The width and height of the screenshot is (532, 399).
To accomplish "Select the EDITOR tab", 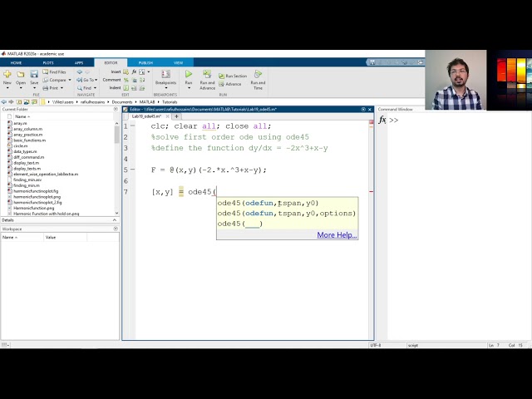I will click(x=111, y=63).
